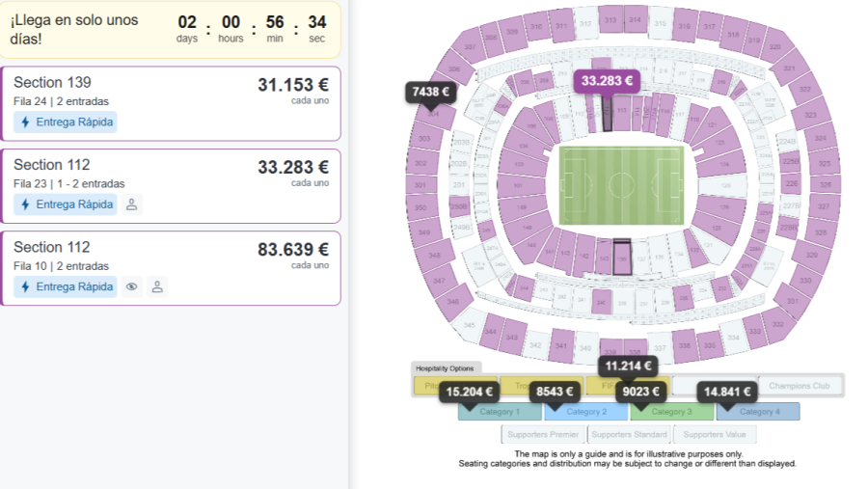Toggle the Category 3 legend filter

(x=671, y=412)
